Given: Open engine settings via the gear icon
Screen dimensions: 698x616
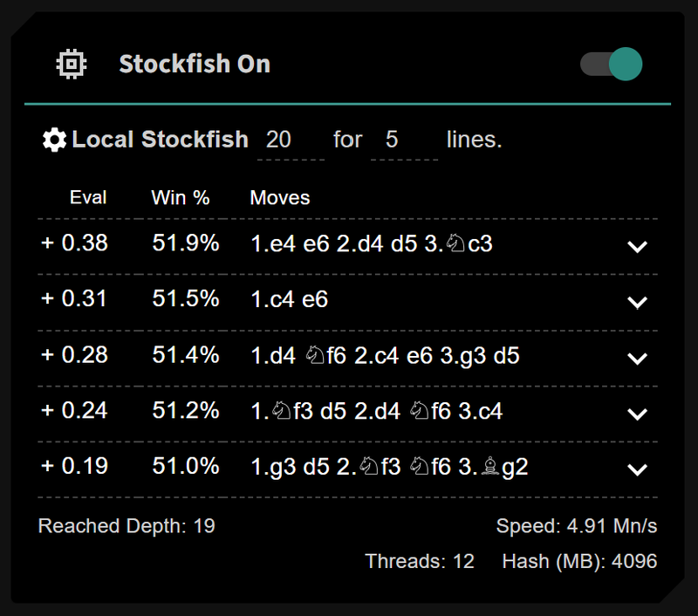Looking at the screenshot, I should [x=54, y=140].
